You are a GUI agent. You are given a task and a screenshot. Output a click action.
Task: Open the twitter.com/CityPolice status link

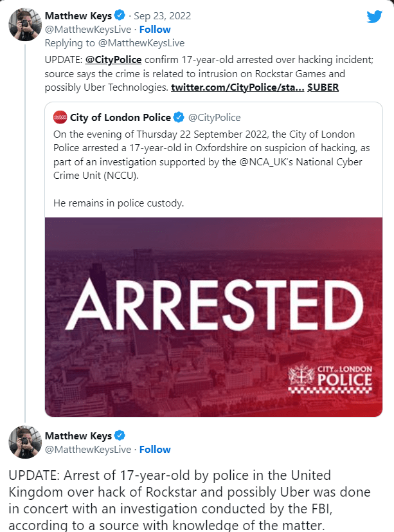coord(237,87)
